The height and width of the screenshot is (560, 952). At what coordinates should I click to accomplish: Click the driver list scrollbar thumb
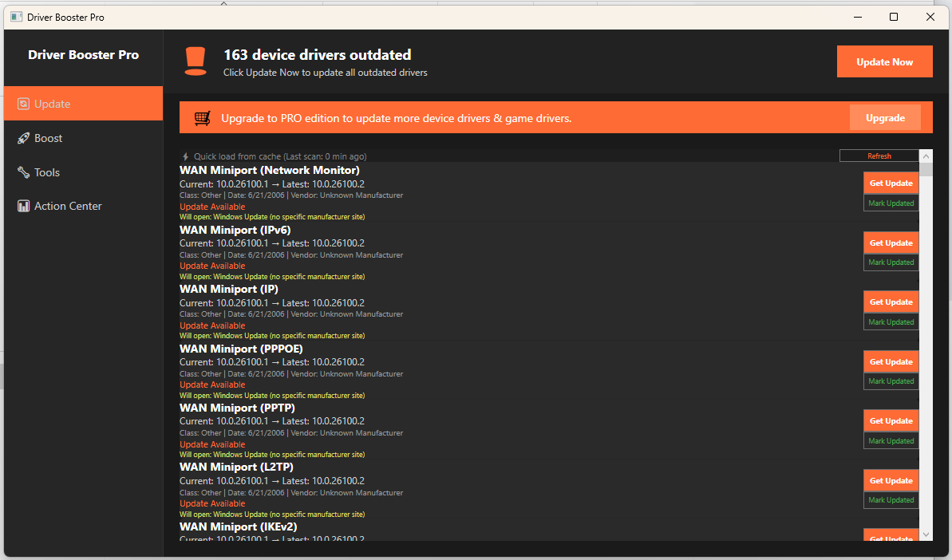pyautogui.click(x=926, y=168)
